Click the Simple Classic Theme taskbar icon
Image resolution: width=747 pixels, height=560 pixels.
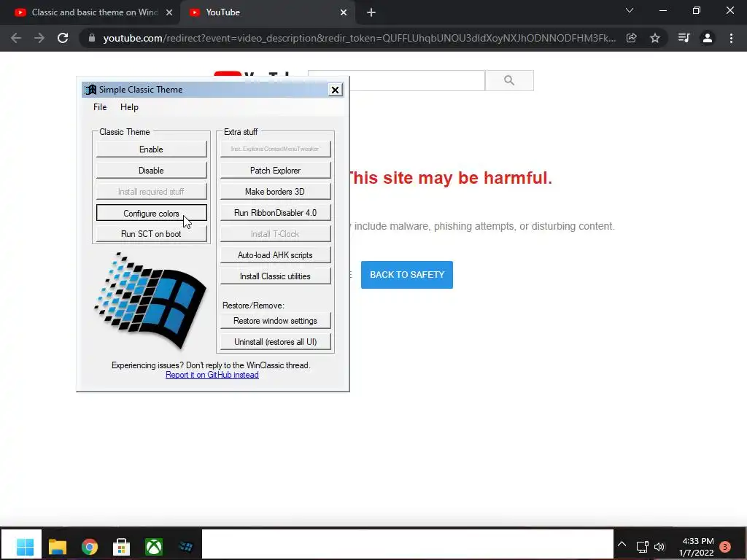(185, 547)
